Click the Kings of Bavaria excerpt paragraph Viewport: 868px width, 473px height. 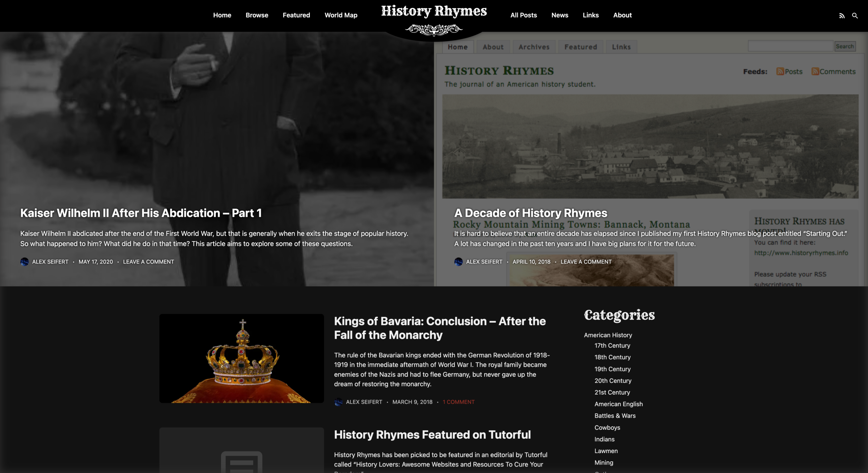(442, 370)
